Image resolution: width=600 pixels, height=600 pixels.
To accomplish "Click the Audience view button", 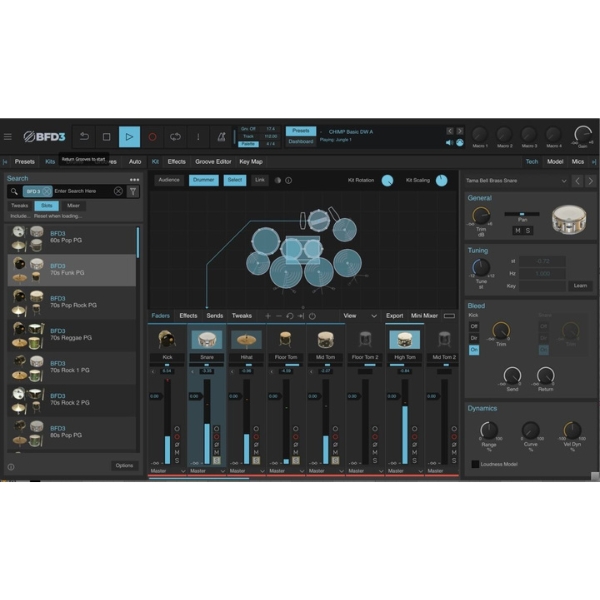I will click(169, 180).
